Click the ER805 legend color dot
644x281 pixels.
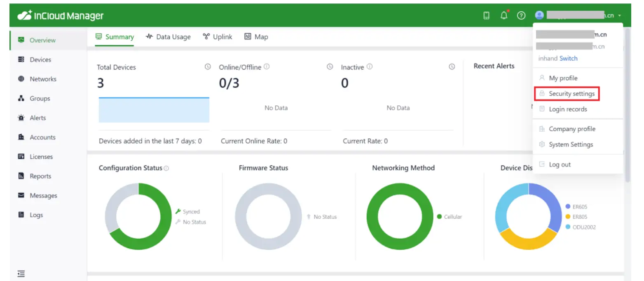click(x=568, y=216)
